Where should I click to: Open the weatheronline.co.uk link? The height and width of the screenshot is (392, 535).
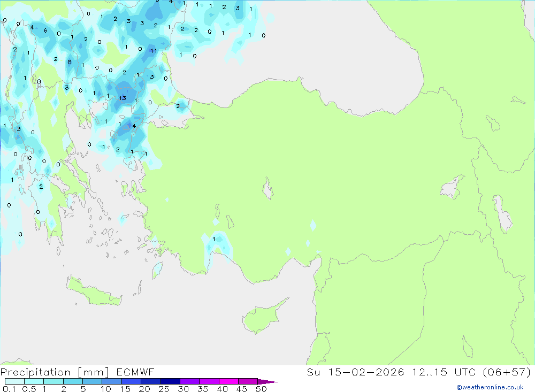coord(490,387)
